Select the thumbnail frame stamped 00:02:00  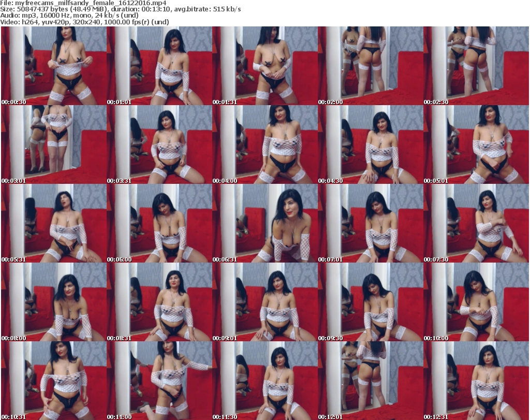coord(371,66)
